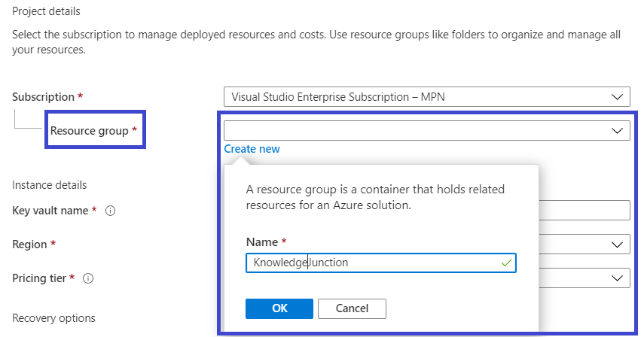Click the info icon beside Key vault name
The height and width of the screenshot is (337, 644).
pos(110,211)
